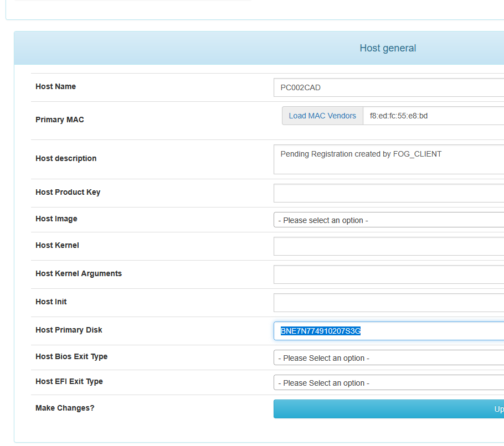Click the Host EFI Exit Type label
The width and height of the screenshot is (504, 446).
click(69, 381)
